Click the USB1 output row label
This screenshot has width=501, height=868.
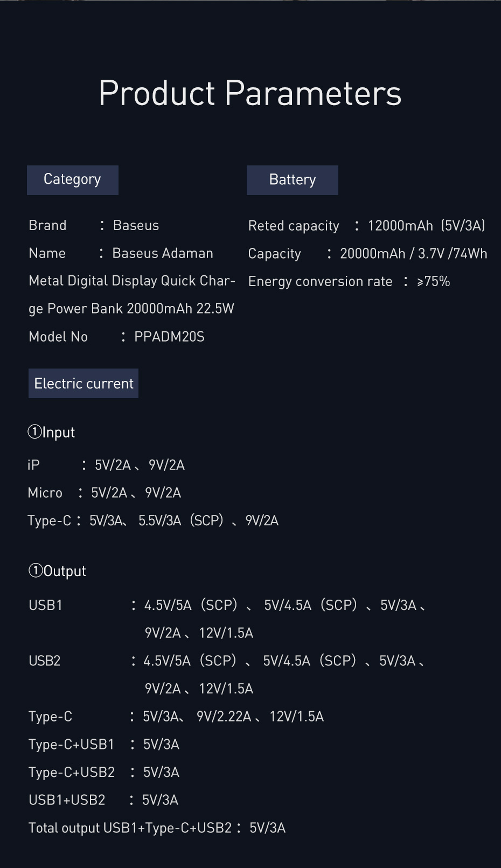click(46, 605)
